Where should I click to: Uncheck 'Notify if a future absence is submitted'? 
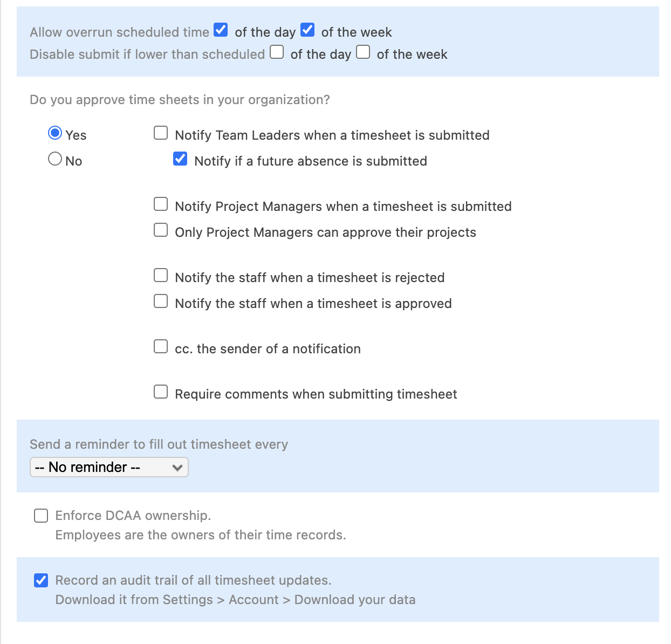pos(180,159)
